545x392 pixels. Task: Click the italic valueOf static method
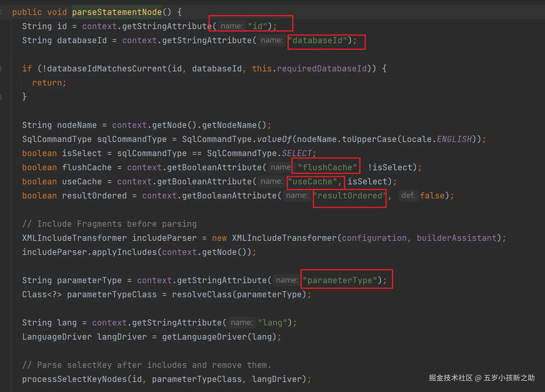tap(274, 139)
